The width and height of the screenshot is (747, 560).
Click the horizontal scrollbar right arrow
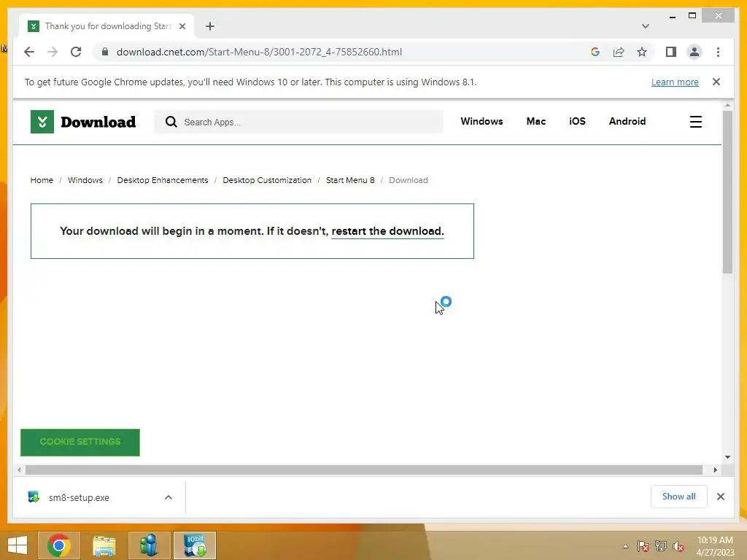click(x=715, y=470)
